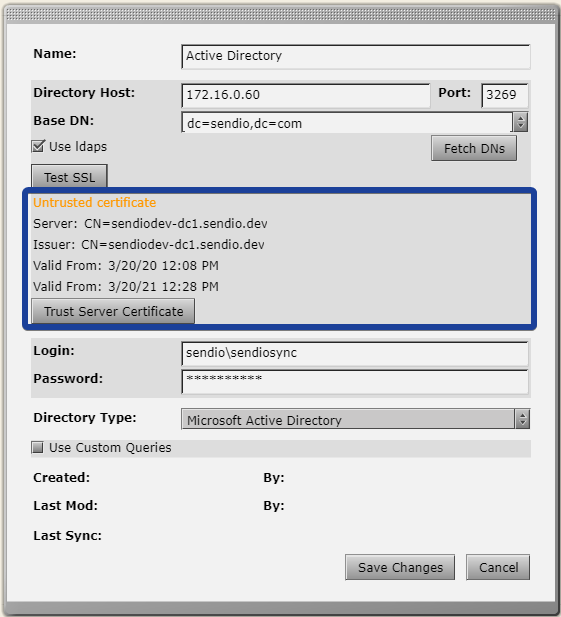This screenshot has width=561, height=617.
Task: Click the Server CN certificate line
Action: 150,224
